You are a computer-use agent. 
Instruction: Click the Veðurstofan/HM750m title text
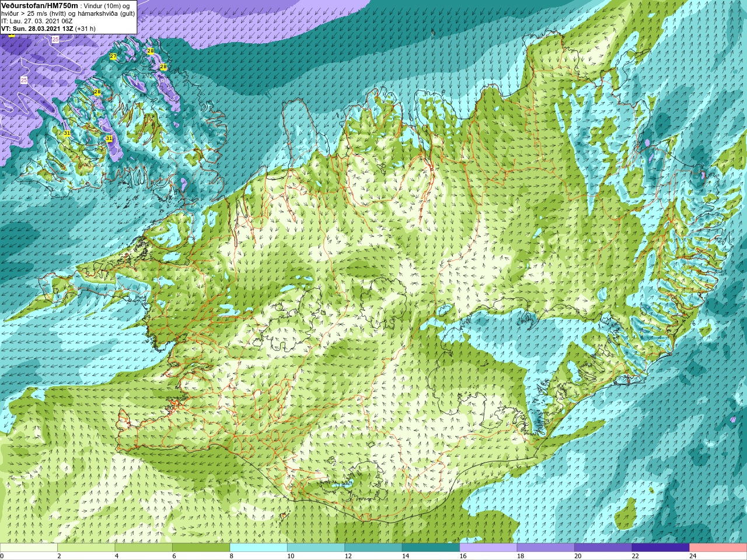[x=40, y=5]
